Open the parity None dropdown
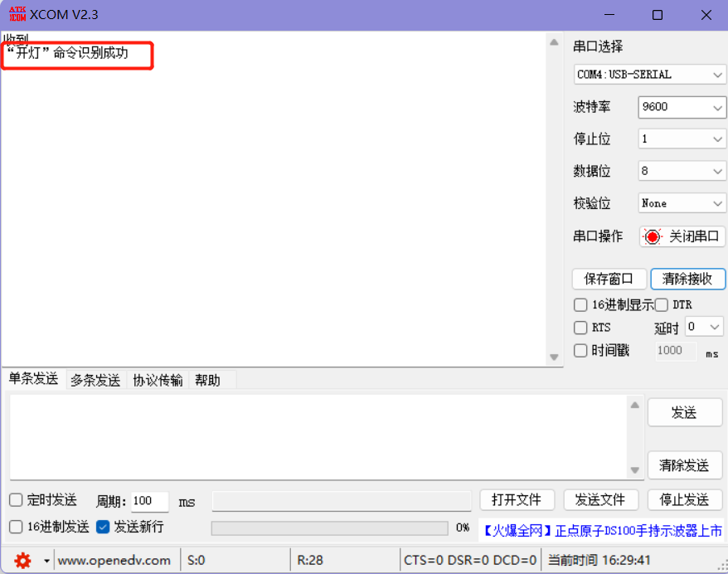 [x=682, y=203]
